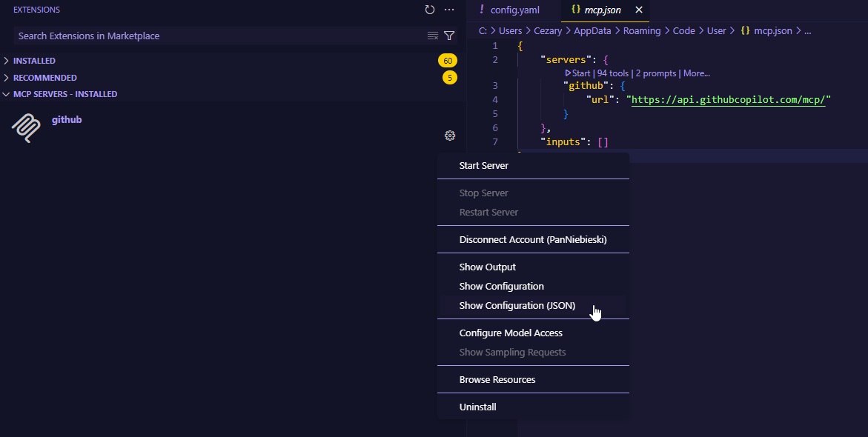Expand the INSTALLED section
Screen dimensions: 868x437
34,61
